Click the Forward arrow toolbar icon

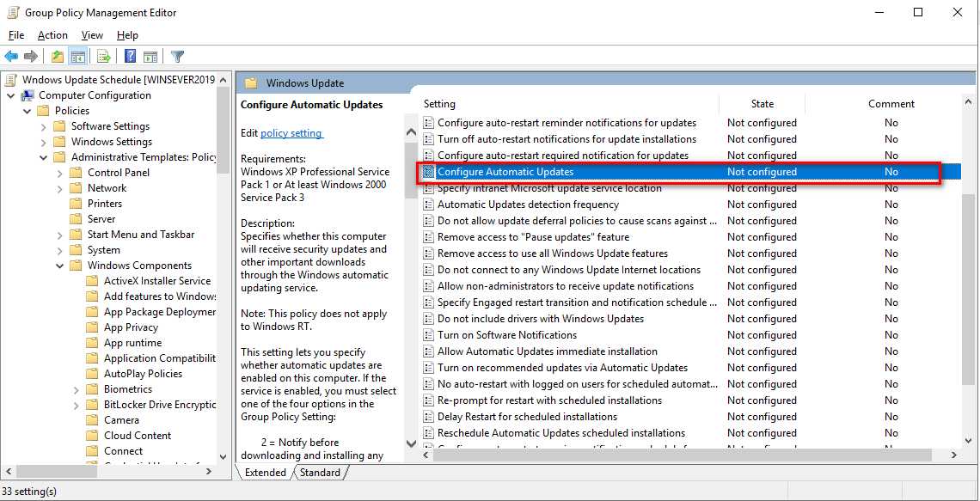coord(31,57)
